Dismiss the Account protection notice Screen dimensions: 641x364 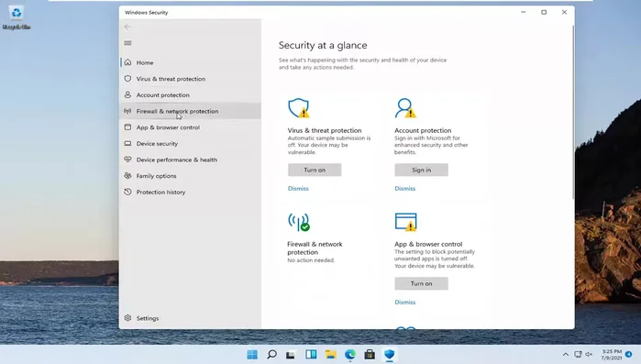pos(404,188)
